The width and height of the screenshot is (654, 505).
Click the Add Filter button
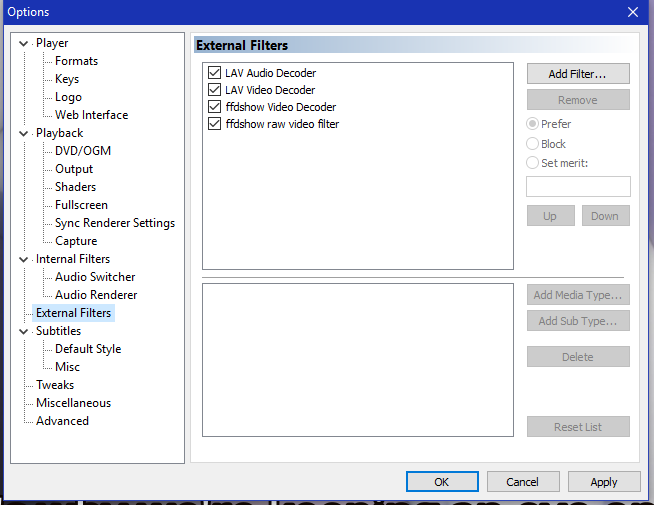click(578, 74)
